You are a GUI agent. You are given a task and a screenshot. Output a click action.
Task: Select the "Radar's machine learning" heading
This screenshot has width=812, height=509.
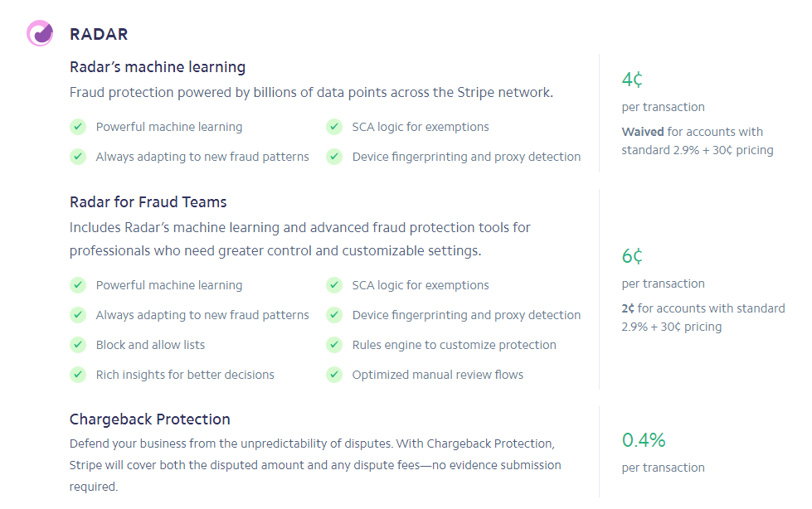pyautogui.click(x=158, y=67)
